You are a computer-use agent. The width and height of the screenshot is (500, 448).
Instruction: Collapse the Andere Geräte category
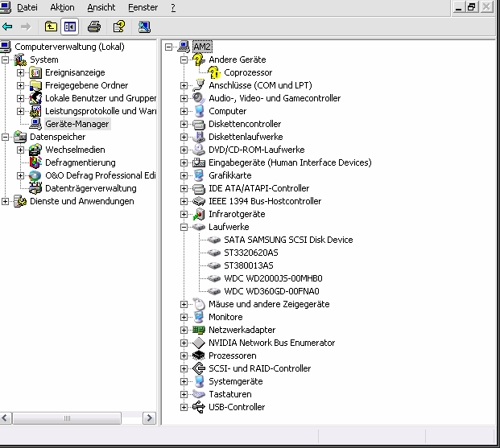184,60
